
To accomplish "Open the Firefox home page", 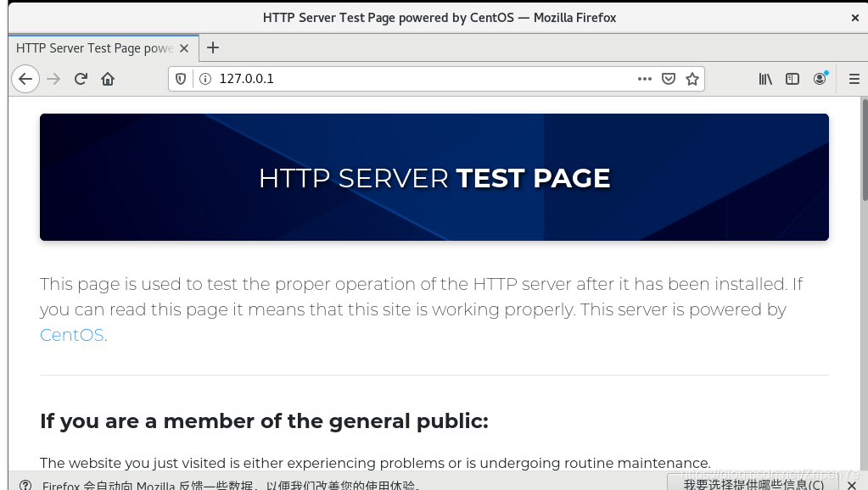I will pyautogui.click(x=108, y=79).
